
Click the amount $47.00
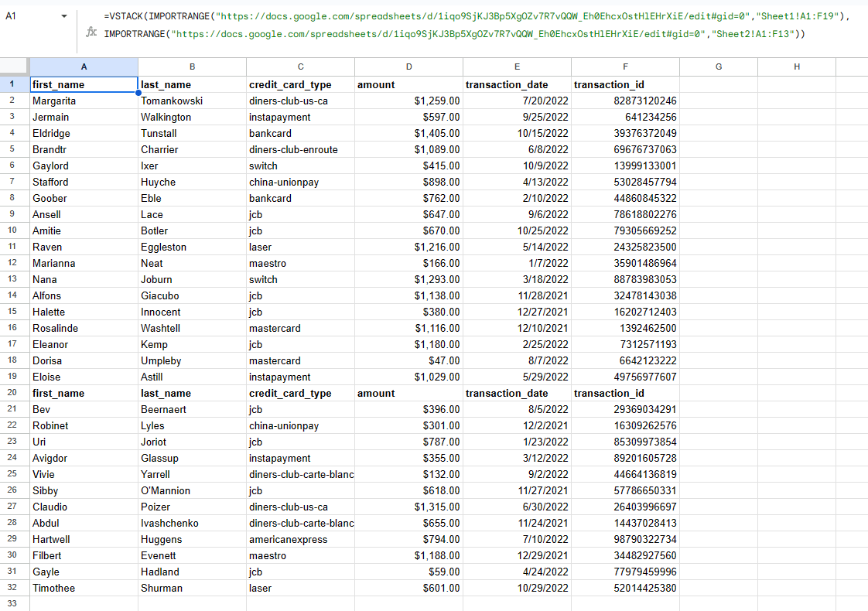408,360
